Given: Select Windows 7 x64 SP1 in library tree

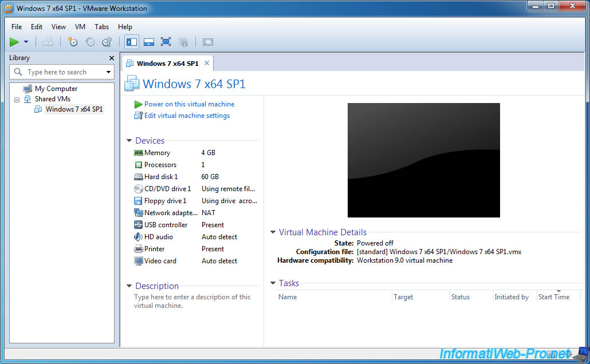Looking at the screenshot, I should [x=74, y=109].
